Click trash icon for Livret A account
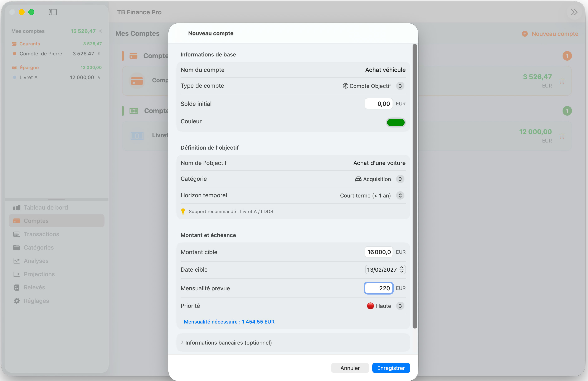 [x=562, y=136]
